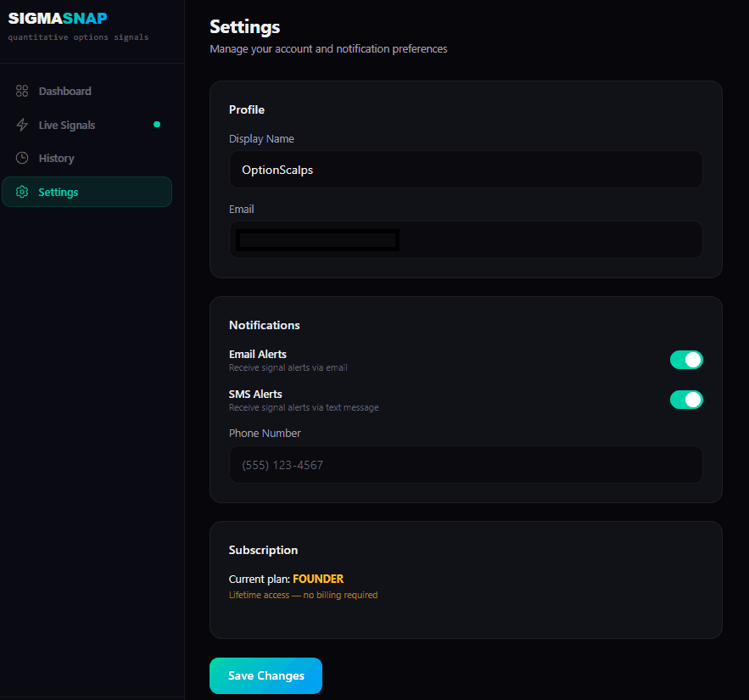
Task: Click the green dot beside Live Signals
Action: point(157,125)
